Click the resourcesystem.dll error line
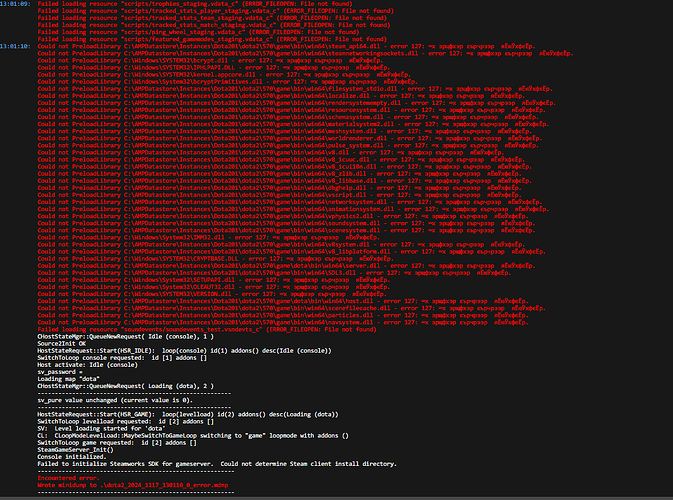 292,110
